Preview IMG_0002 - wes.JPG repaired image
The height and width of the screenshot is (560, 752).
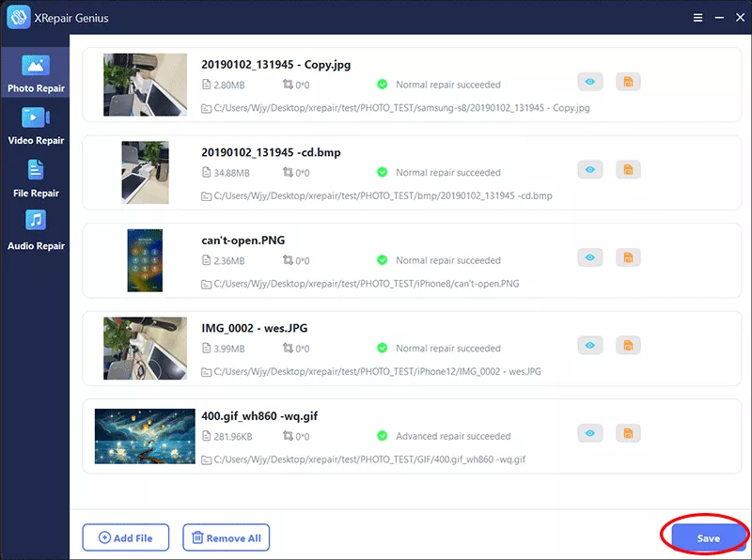589,346
